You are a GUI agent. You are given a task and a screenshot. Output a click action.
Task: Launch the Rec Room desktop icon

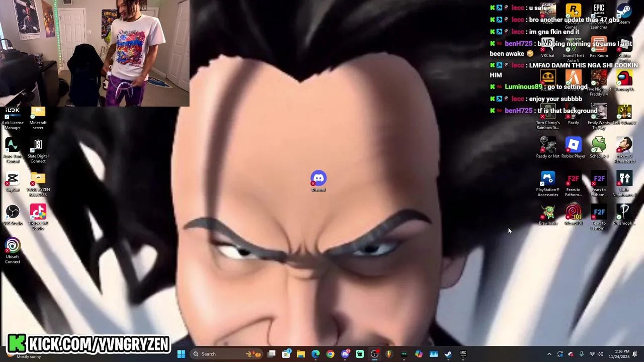pos(599,48)
